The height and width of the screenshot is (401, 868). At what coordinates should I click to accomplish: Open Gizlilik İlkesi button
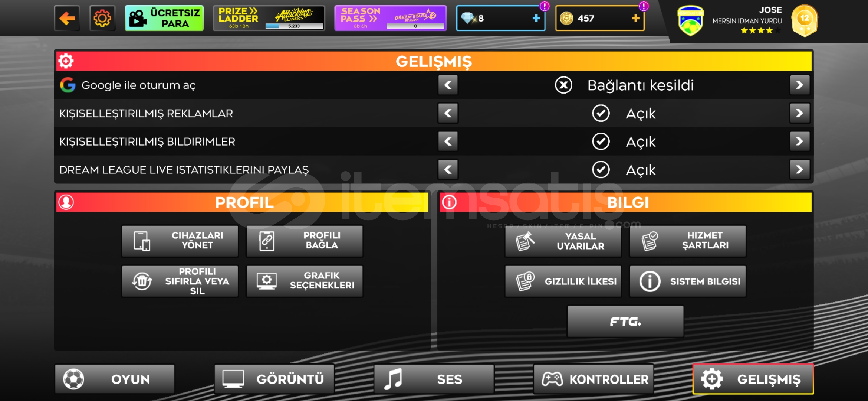pyautogui.click(x=563, y=281)
